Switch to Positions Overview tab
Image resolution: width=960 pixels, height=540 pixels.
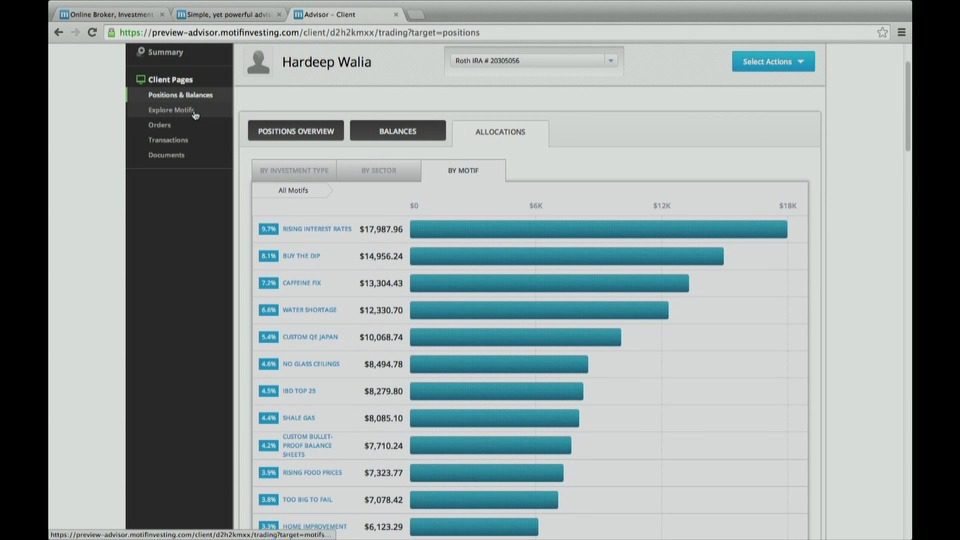click(x=296, y=131)
